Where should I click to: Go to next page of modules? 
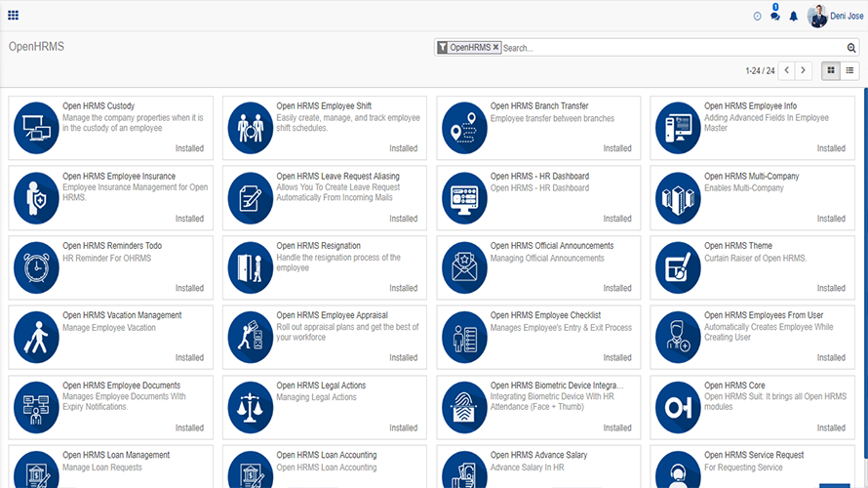pyautogui.click(x=805, y=70)
